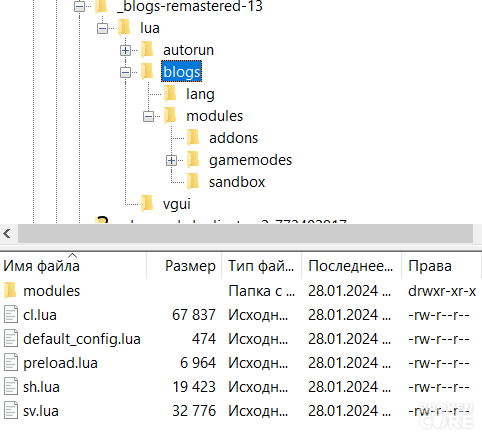Sort by Последнее изменение column header
Viewport: 482px width, 433px height.
tap(352, 266)
